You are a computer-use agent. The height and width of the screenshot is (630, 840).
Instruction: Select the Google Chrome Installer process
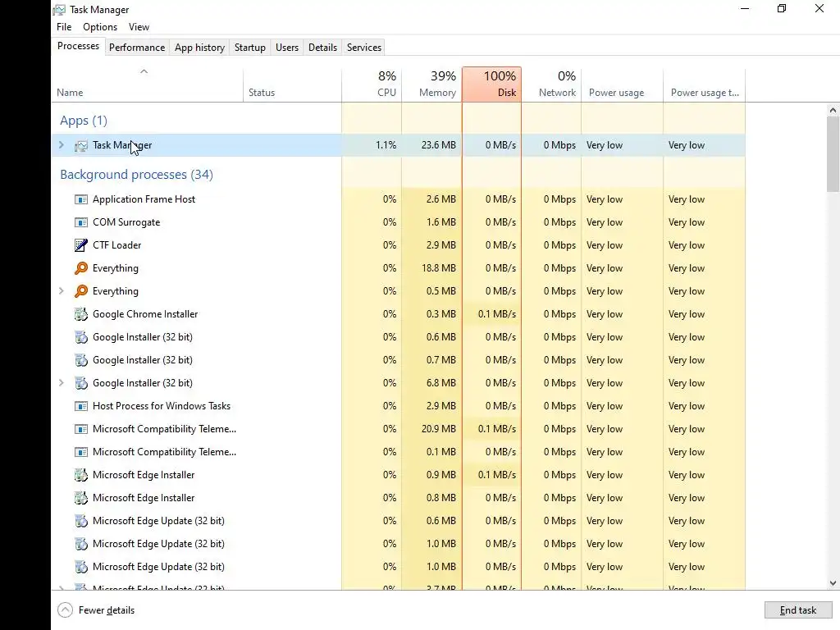pyautogui.click(x=398, y=314)
